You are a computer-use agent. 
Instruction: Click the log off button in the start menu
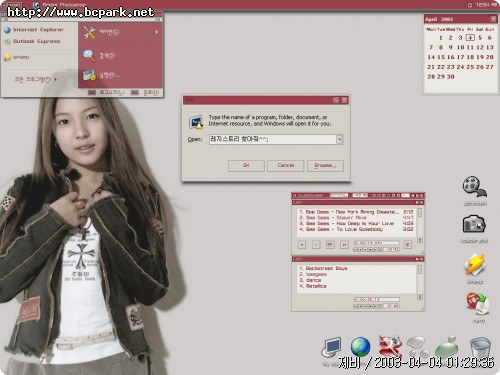tap(106, 92)
